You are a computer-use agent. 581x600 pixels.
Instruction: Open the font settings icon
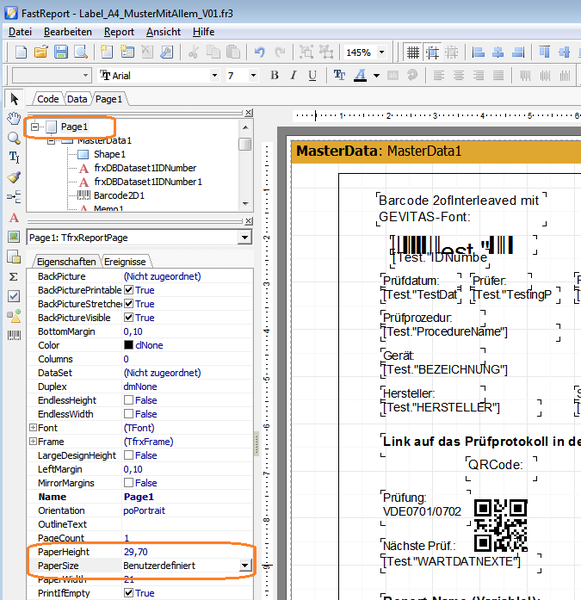(339, 75)
